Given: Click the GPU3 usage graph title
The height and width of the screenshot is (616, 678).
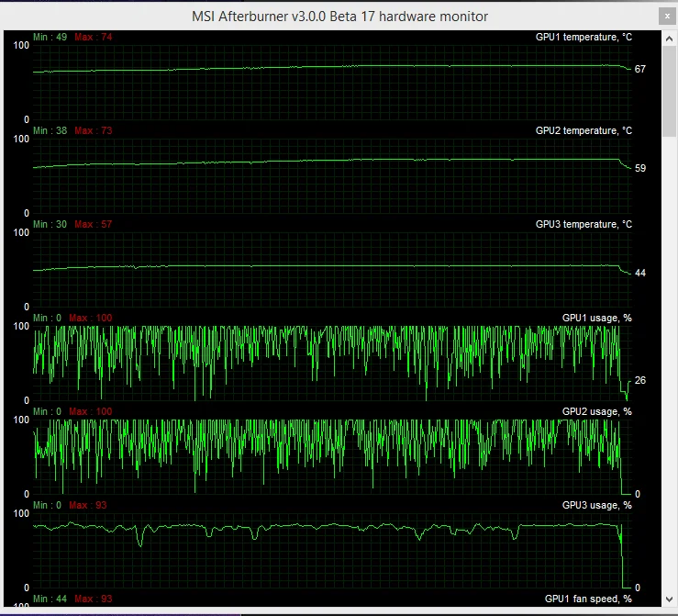Looking at the screenshot, I should click(596, 505).
